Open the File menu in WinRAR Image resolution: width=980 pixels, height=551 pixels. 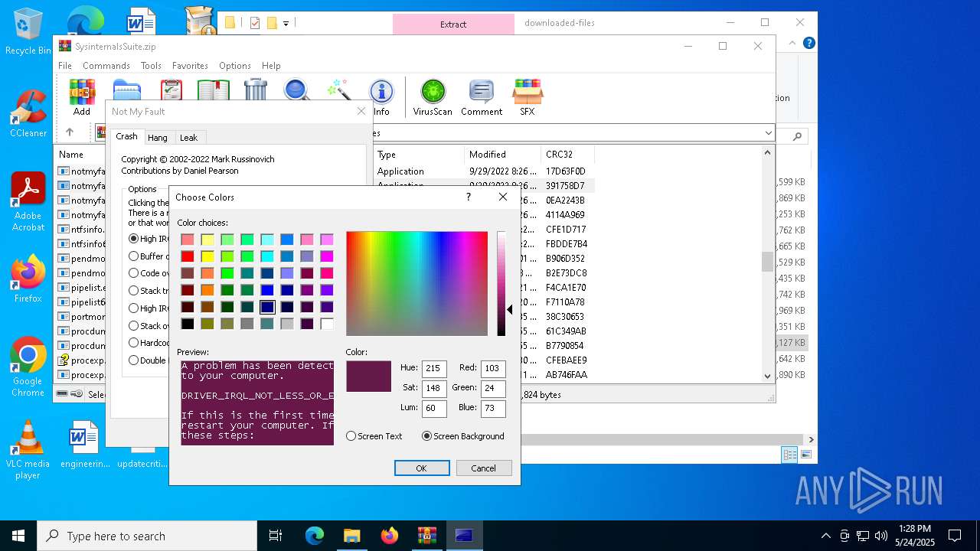(x=65, y=66)
